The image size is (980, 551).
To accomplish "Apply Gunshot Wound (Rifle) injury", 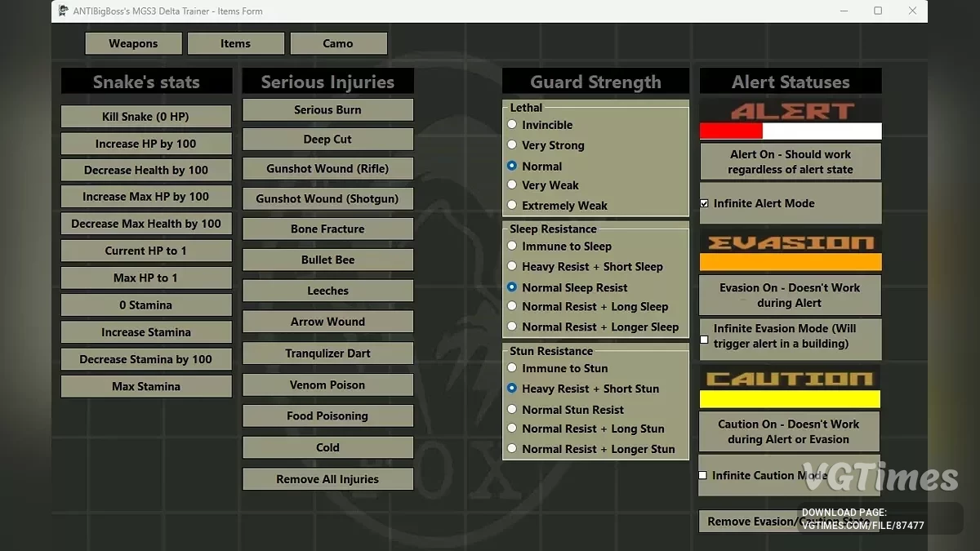I will [x=327, y=168].
